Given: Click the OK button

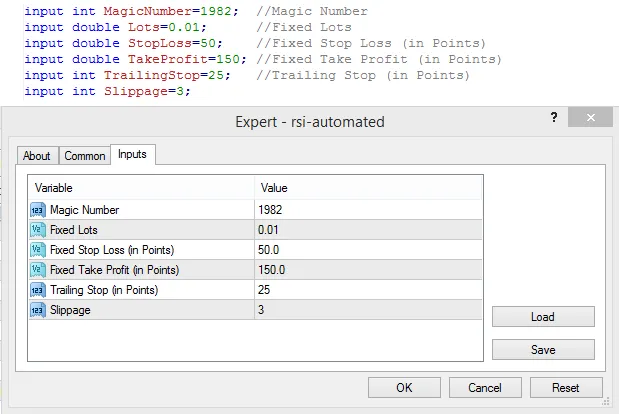Looking at the screenshot, I should (404, 388).
